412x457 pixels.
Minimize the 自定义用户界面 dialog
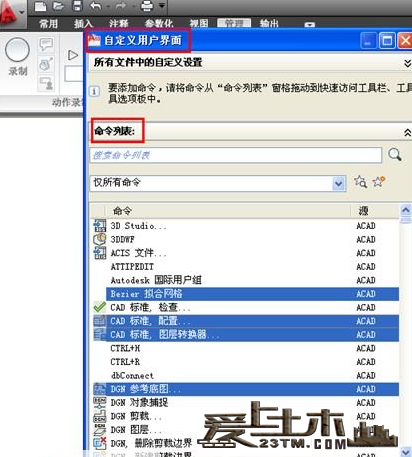[x=368, y=41]
